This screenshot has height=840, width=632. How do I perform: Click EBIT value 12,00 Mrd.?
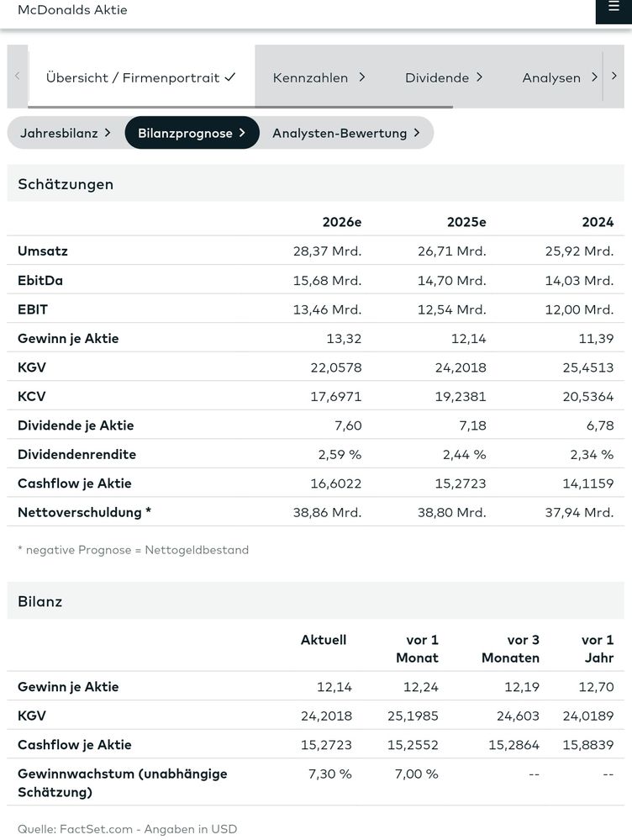tap(580, 309)
